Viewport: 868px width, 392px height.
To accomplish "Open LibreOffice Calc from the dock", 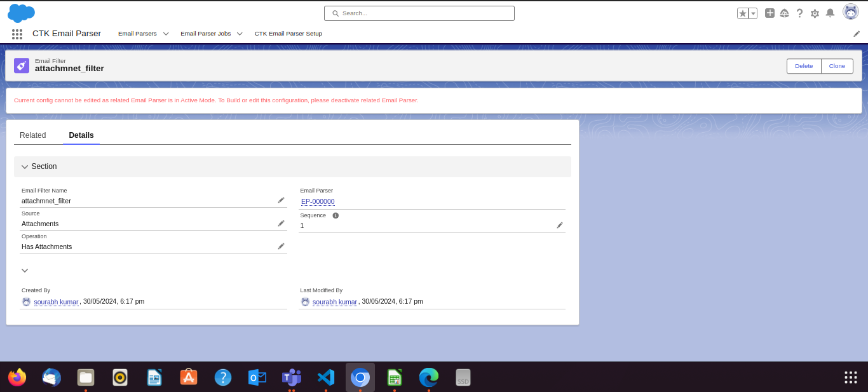I will [x=395, y=377].
